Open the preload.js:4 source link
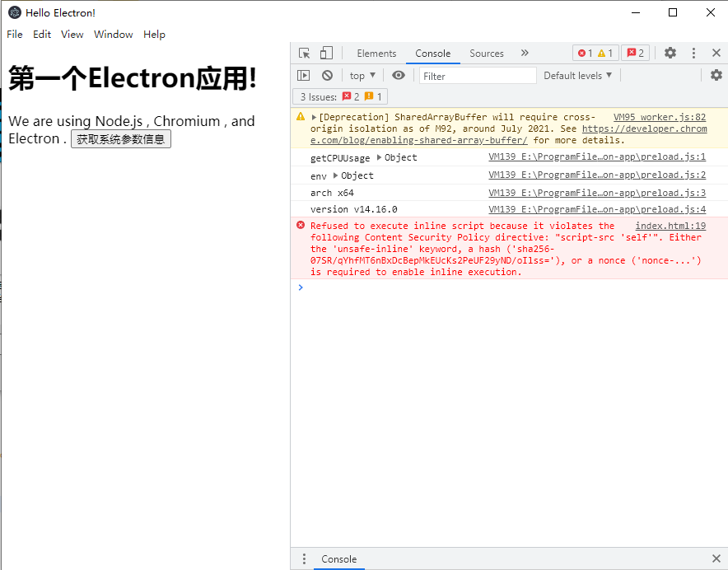Image resolution: width=728 pixels, height=570 pixels. (597, 209)
